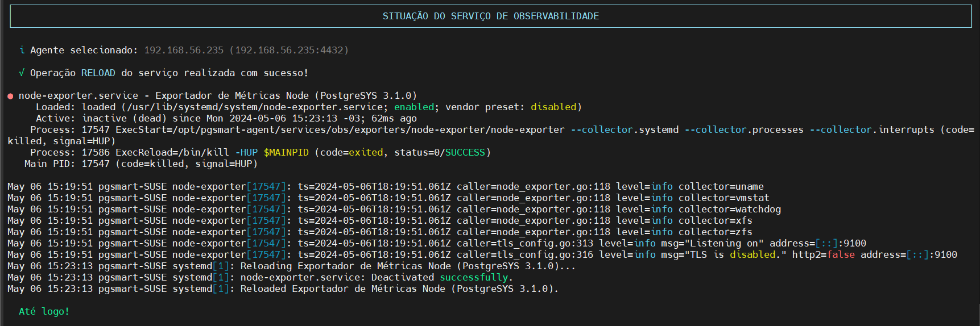Click the log entry 'collector=uname'
Image resolution: width=980 pixels, height=326 pixels.
(x=721, y=186)
